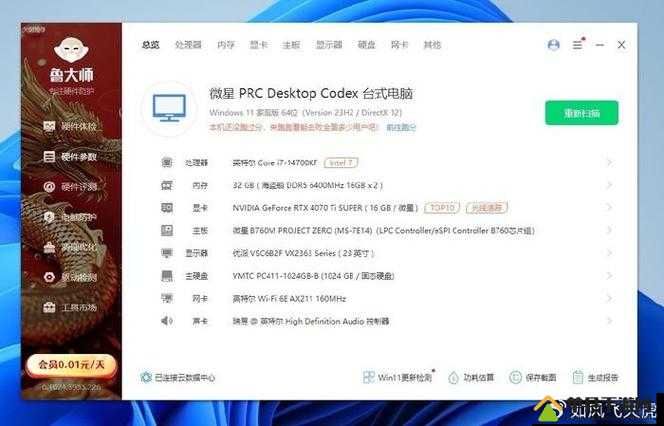Open 驱动检测 in the sidebar
This screenshot has width=664, height=426.
[70, 277]
